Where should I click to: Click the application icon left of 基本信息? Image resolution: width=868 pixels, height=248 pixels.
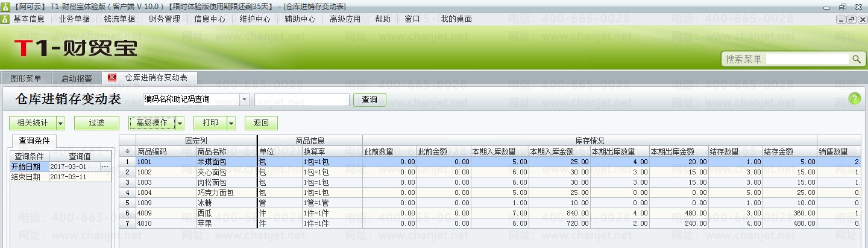pos(5,19)
